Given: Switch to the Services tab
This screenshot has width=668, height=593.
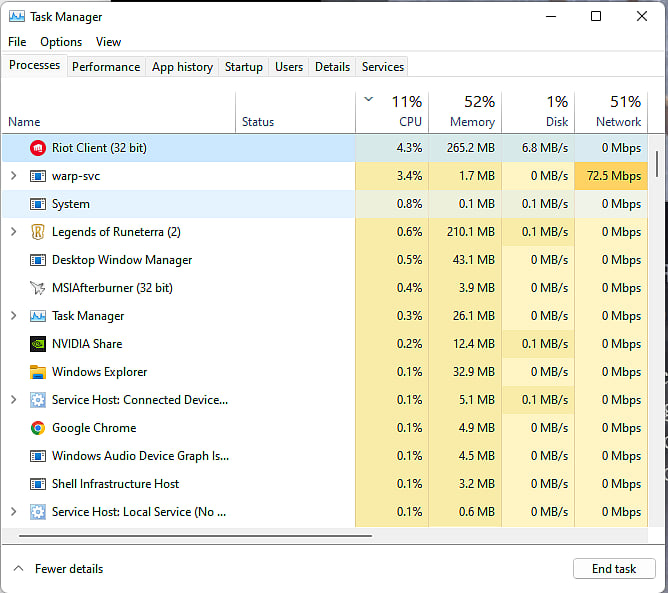Looking at the screenshot, I should 383,67.
